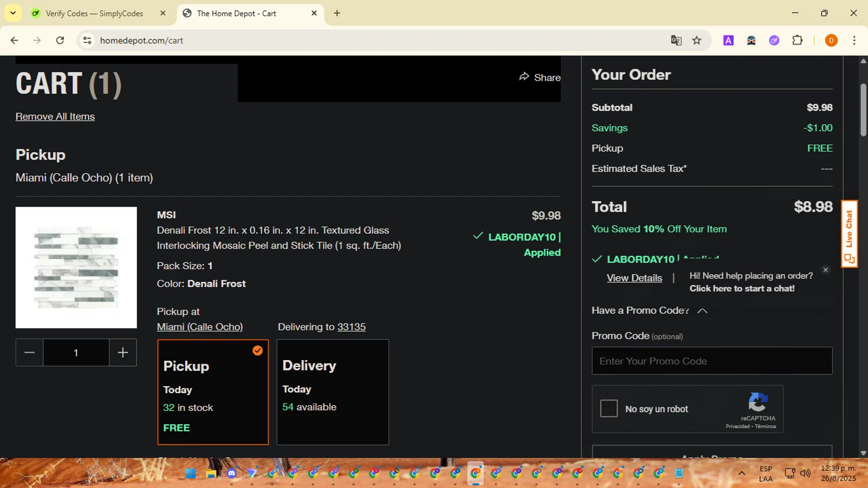
Task: Open the clock and date 26/8/2025
Action: 838,474
